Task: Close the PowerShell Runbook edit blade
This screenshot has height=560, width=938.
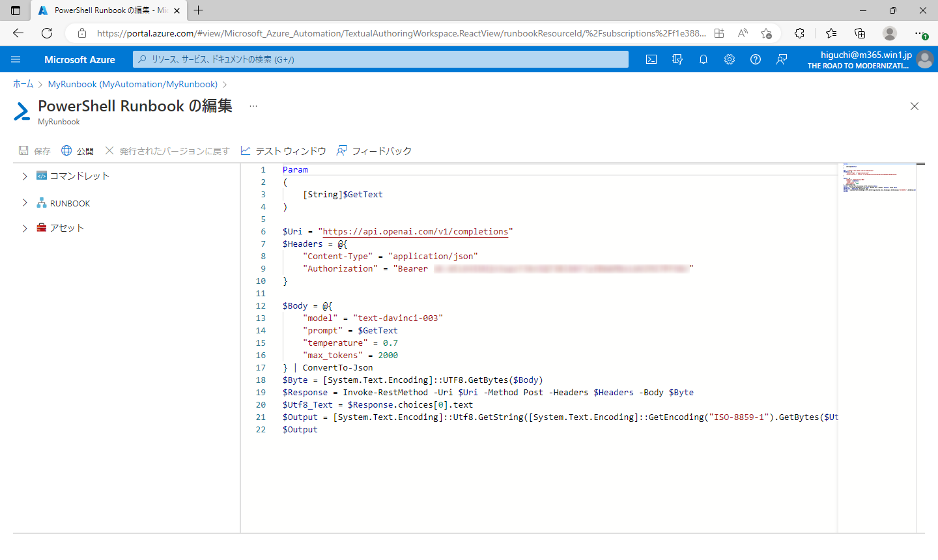Action: [x=915, y=106]
